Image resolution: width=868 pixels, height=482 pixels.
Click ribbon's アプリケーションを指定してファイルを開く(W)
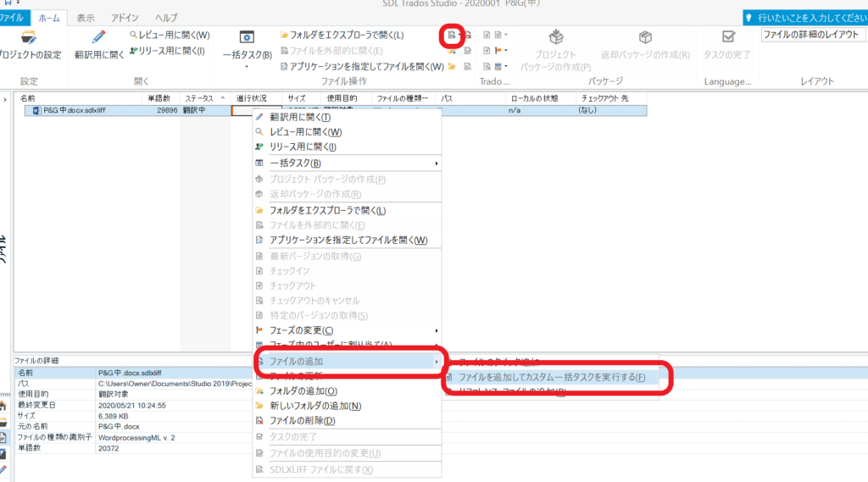click(x=361, y=66)
